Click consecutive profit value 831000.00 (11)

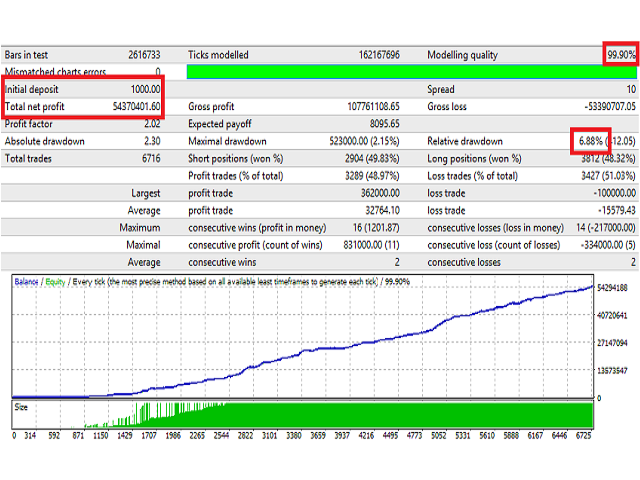(371, 245)
